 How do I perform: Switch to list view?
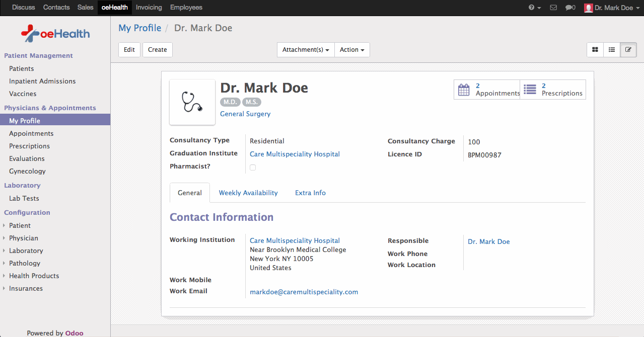tap(612, 50)
